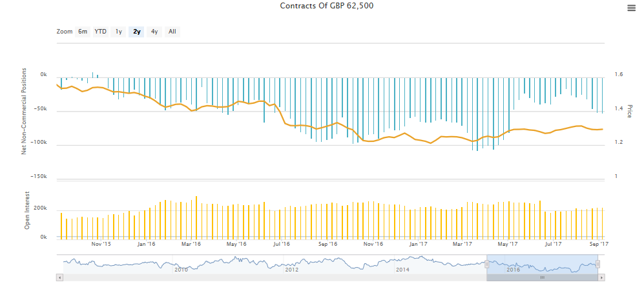Click the scrollbar right arrow
The image size is (644, 289).
(602, 277)
